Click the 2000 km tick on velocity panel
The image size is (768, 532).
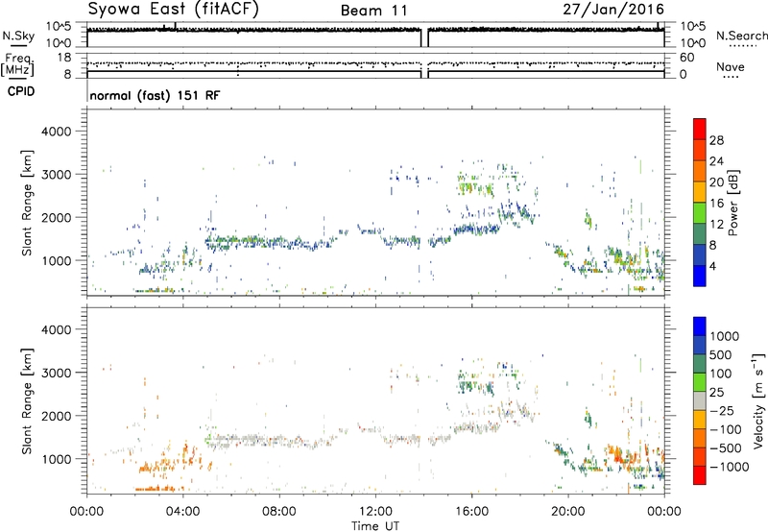click(x=56, y=416)
